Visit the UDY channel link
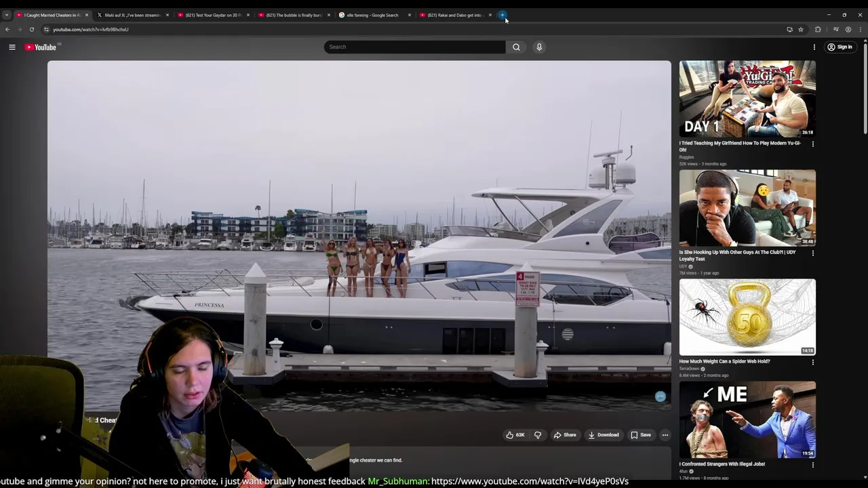Screen dimensions: 868x488 pyautogui.click(x=684, y=266)
